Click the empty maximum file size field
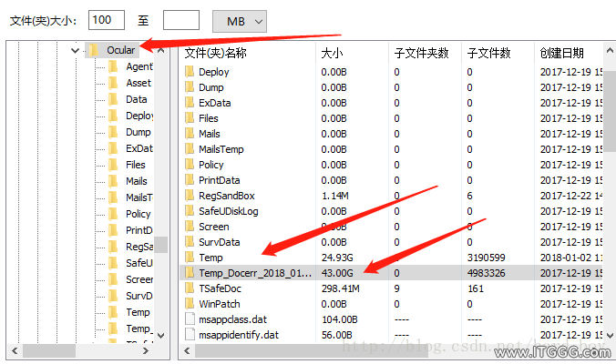Viewport: 616px width, 364px height. click(181, 20)
